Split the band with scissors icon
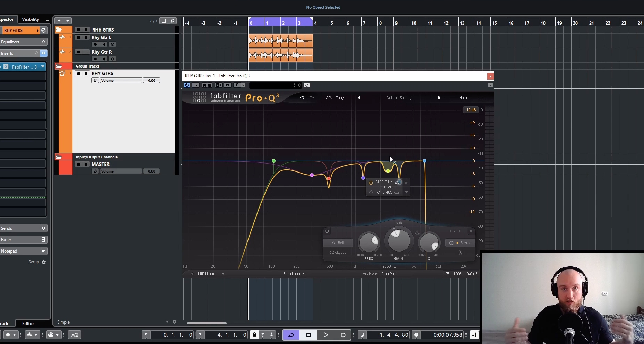The height and width of the screenshot is (344, 644). click(460, 253)
